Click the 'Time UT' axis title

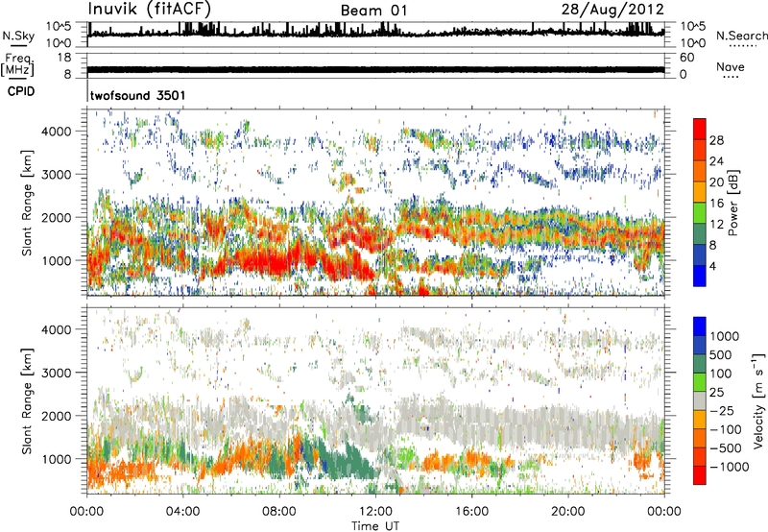[375, 526]
